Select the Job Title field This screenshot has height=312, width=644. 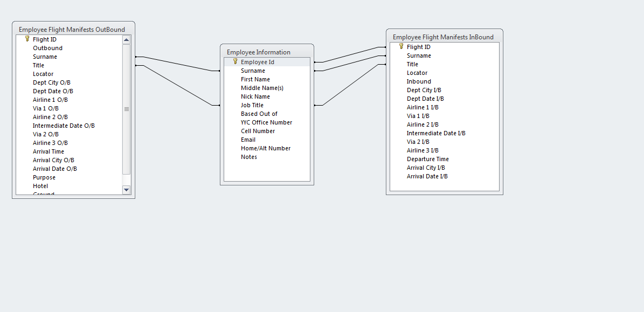point(252,105)
